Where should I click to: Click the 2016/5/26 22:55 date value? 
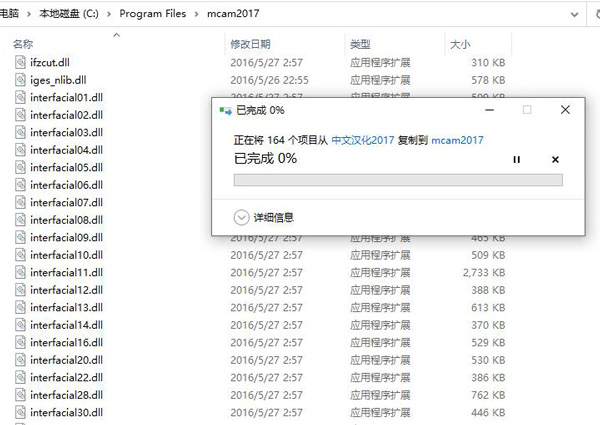pos(269,80)
